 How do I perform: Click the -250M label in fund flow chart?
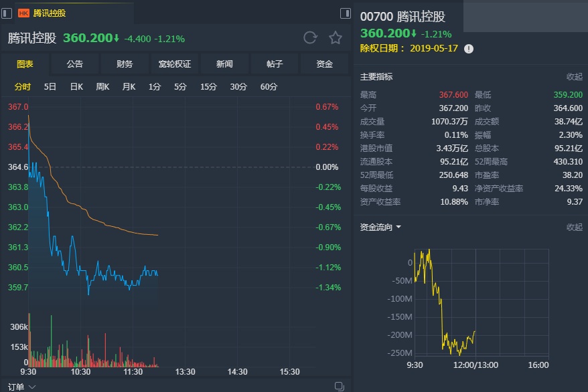[400, 353]
